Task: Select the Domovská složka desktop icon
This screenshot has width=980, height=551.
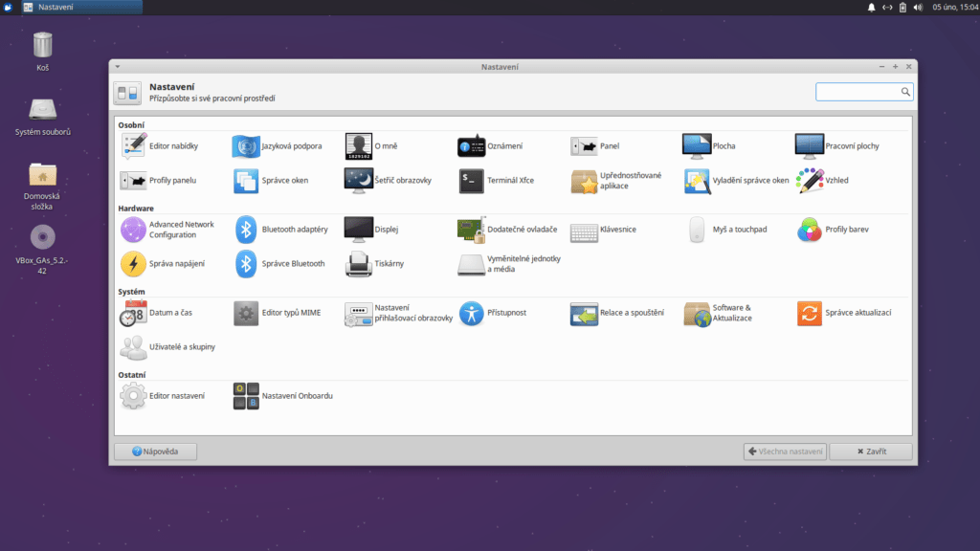Action: [x=42, y=187]
